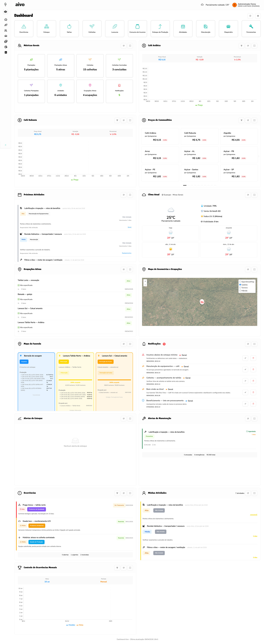The height and width of the screenshot is (644, 264).
Task: Click the tractor marker on the map
Action: [x=202, y=302]
